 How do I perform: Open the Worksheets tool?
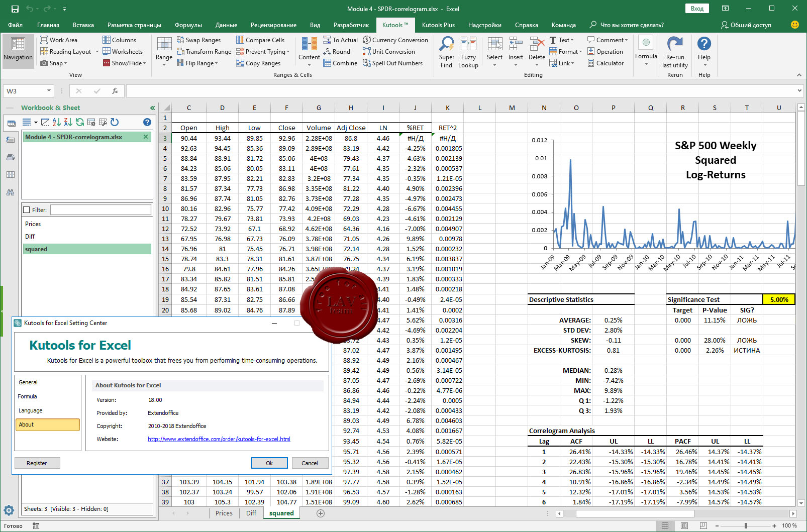123,52
